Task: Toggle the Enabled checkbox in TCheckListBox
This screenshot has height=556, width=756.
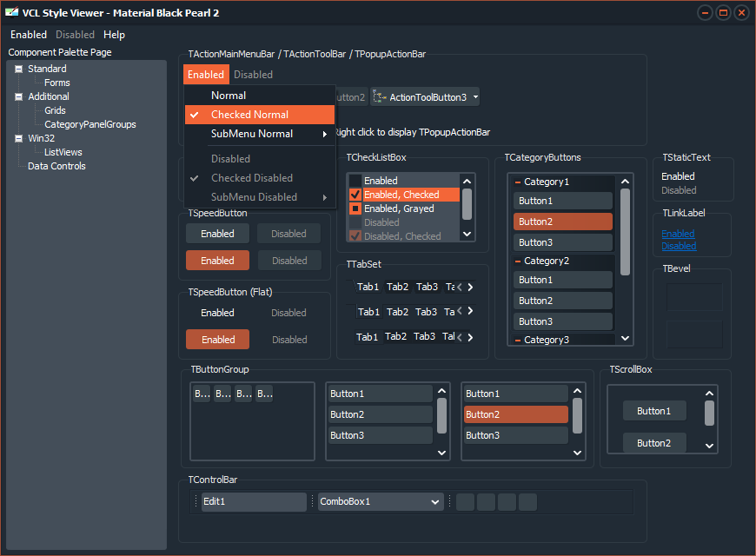Action: tap(355, 181)
